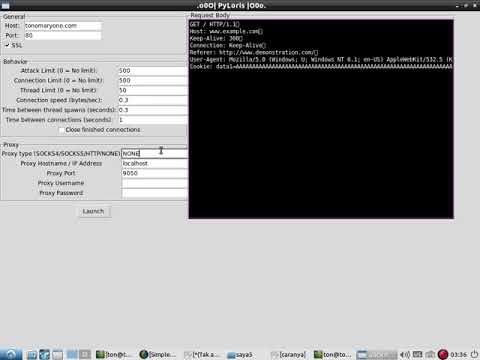The width and height of the screenshot is (480, 360).
Task: Click the empty Proxy Username field
Action: point(154,183)
